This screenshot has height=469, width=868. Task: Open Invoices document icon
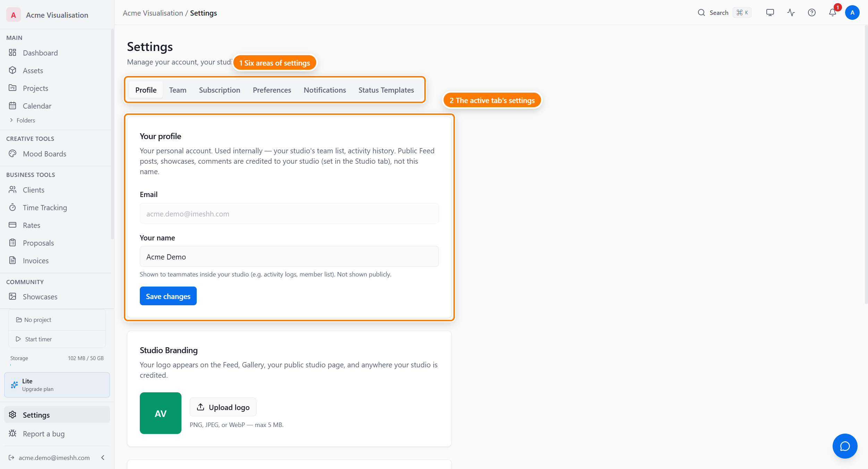[12, 260]
